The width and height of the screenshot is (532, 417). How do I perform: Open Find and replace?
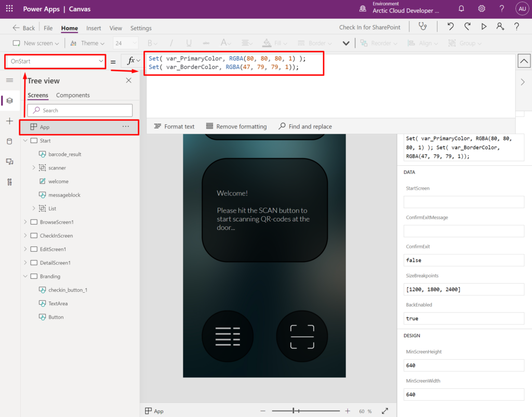(x=305, y=126)
